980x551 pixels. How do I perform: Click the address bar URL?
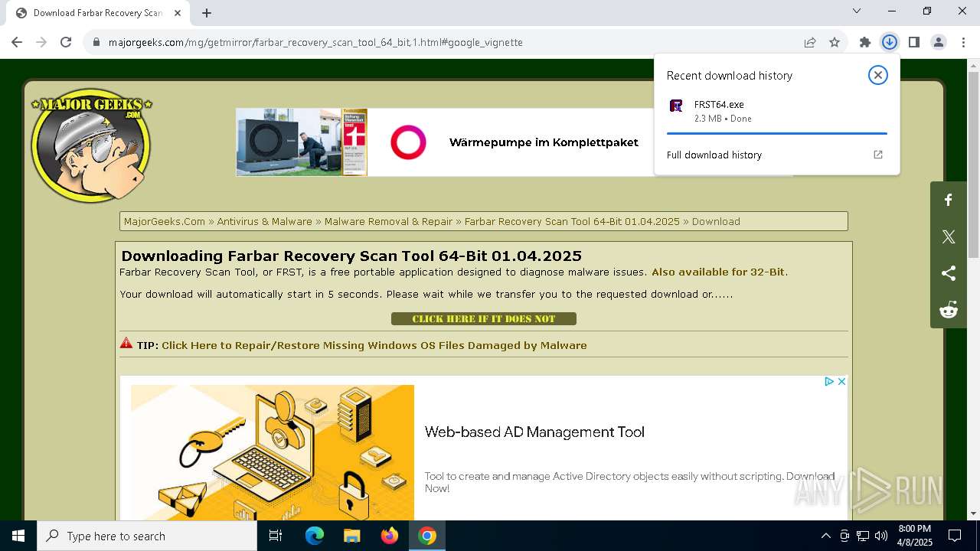315,42
